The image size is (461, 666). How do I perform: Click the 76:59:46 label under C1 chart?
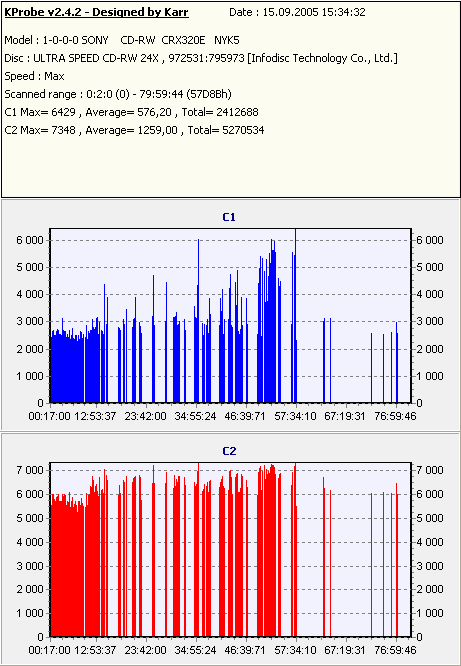point(395,416)
